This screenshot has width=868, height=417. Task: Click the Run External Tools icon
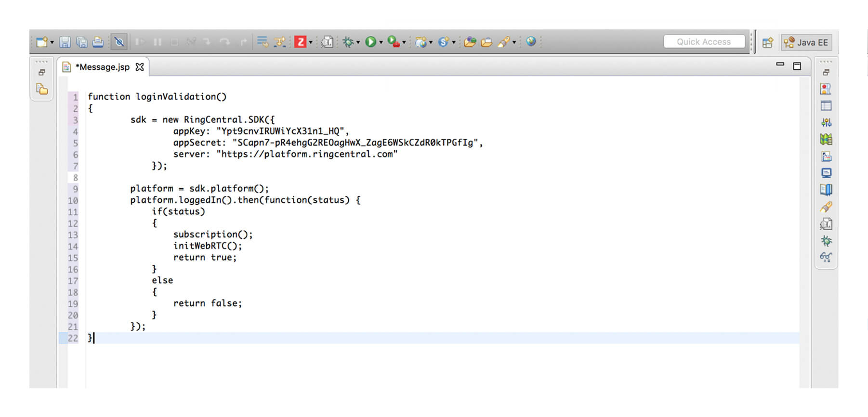coord(394,42)
